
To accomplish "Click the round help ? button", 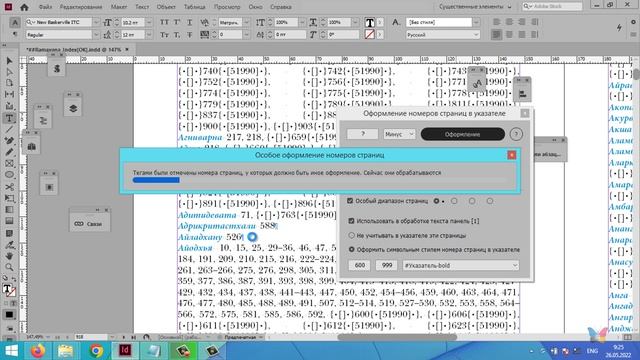I will point(516,134).
